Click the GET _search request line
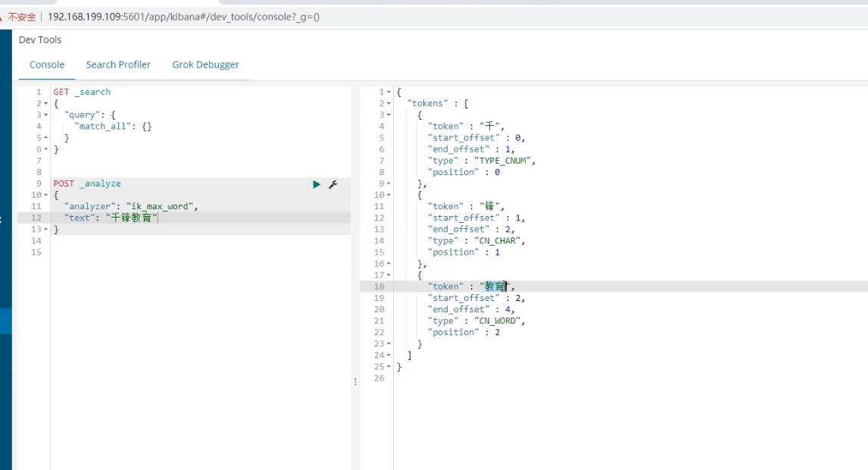This screenshot has width=868, height=470. tap(82, 92)
